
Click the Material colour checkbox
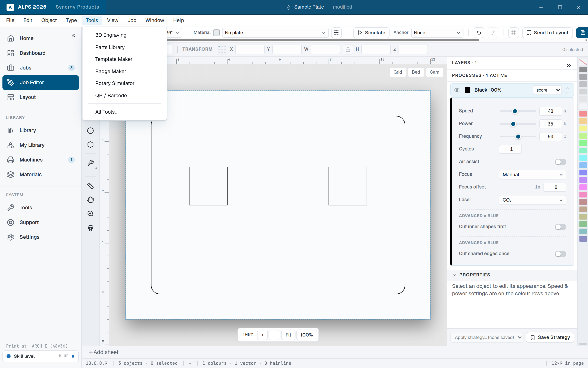(216, 33)
